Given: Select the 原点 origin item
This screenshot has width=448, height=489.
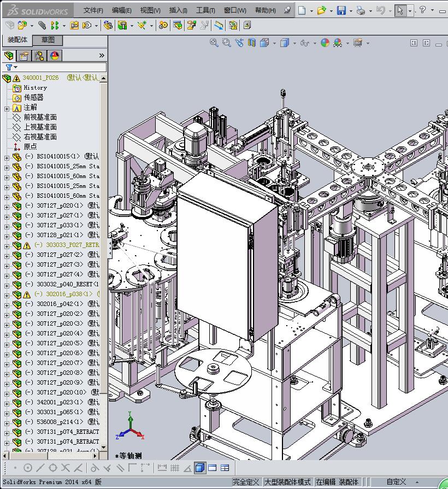Looking at the screenshot, I should tap(30, 146).
